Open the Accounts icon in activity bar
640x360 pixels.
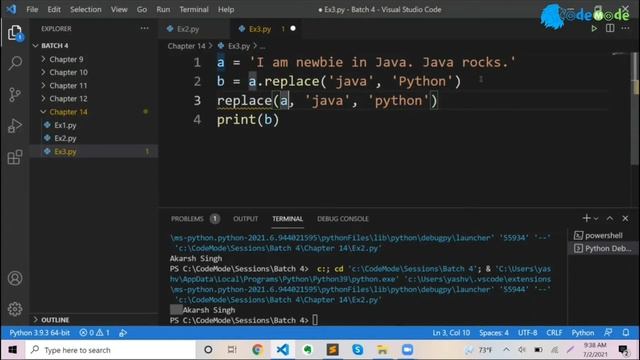[15, 278]
